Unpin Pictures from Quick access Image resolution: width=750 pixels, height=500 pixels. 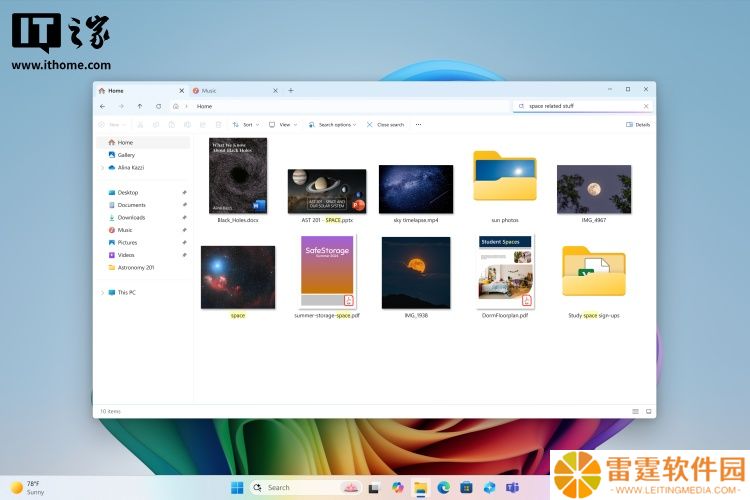[184, 242]
